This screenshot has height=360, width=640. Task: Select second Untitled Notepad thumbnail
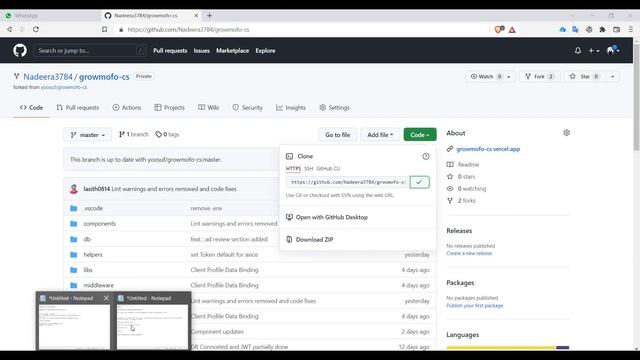click(152, 326)
